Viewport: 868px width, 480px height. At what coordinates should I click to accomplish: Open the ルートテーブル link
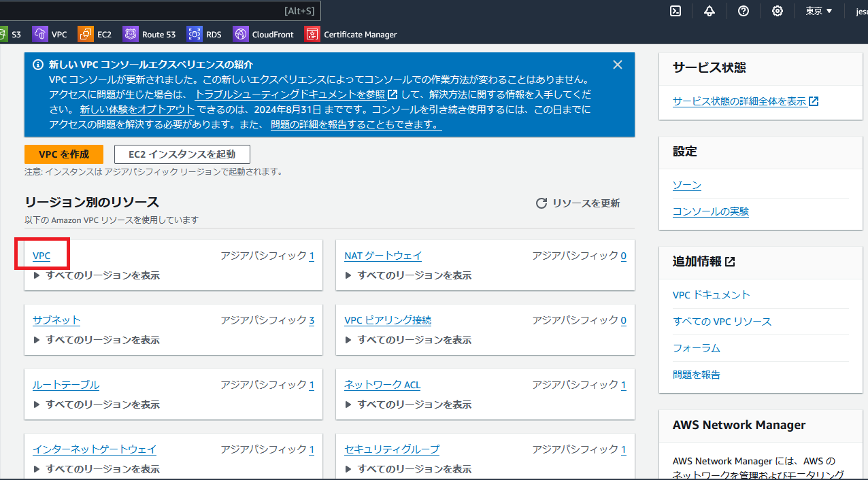point(66,385)
